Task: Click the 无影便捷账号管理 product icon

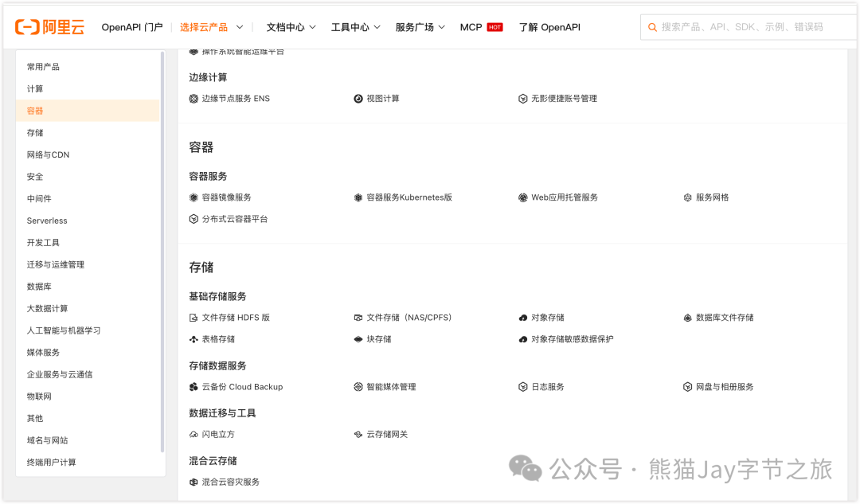Action: (x=522, y=99)
